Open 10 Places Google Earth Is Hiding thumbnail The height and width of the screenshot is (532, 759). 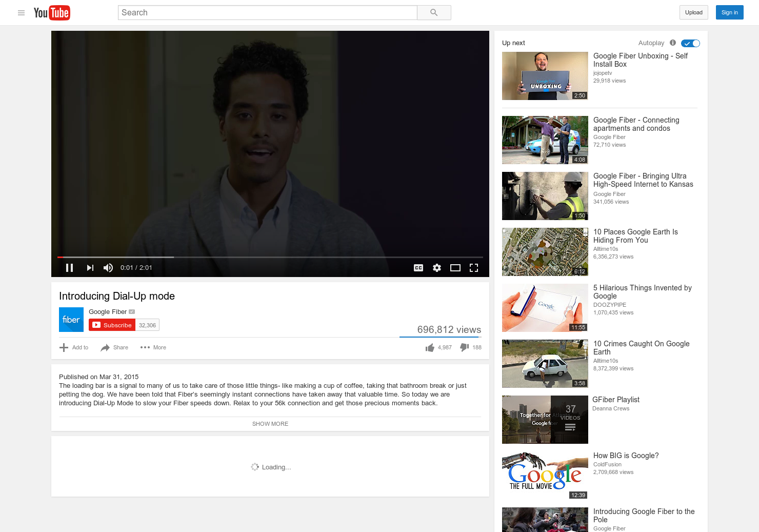pos(545,252)
